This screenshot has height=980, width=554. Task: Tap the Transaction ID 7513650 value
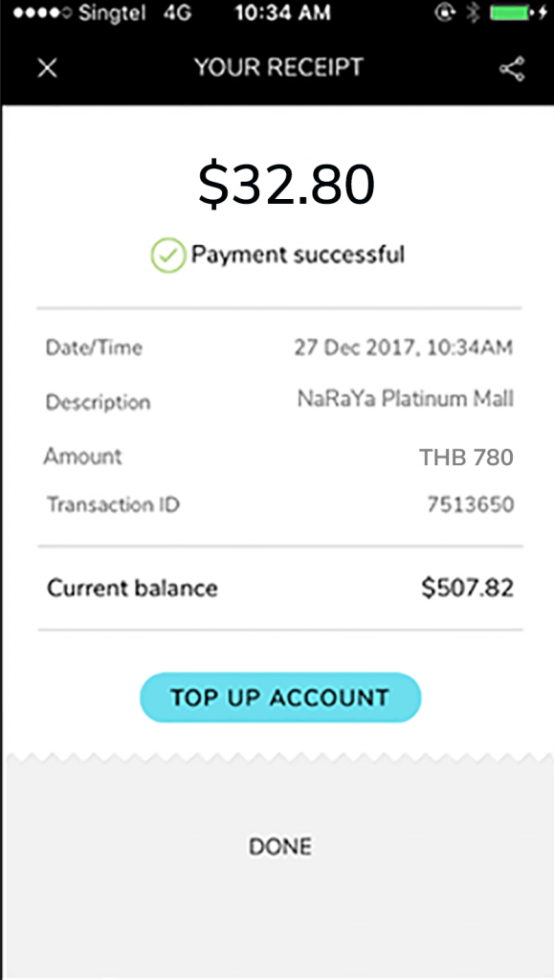coord(469,504)
